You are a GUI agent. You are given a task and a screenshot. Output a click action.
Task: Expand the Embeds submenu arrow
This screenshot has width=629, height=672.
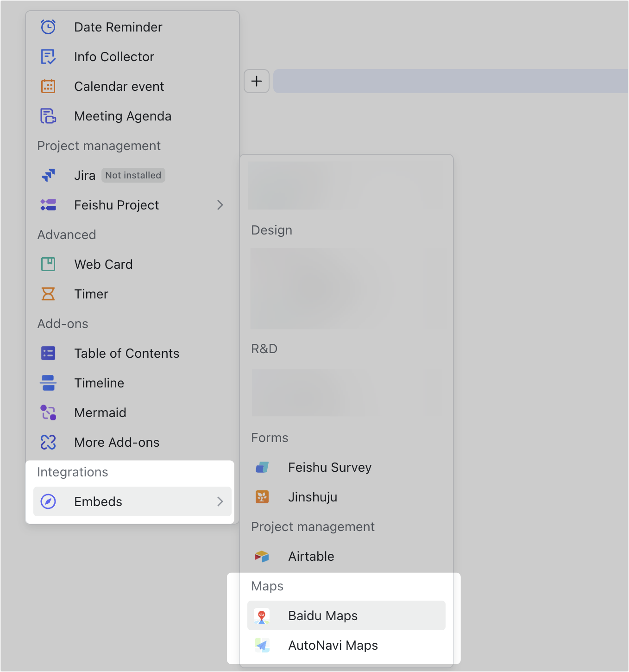tap(220, 501)
